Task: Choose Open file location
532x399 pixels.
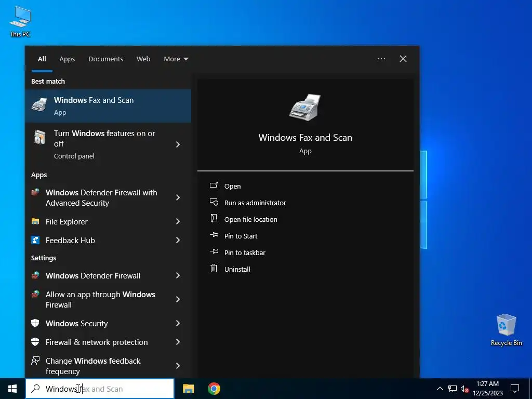Action: (250, 220)
